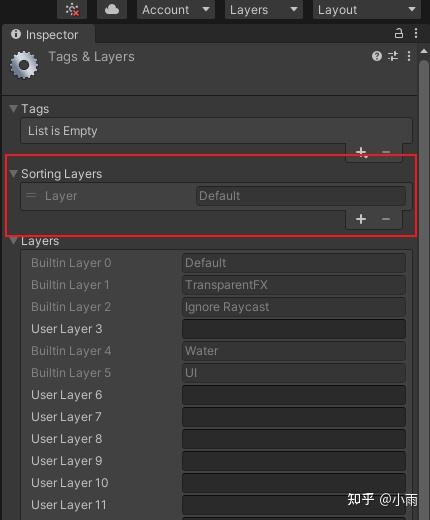This screenshot has width=430, height=520.
Task: Open the cloud services icon
Action: (x=112, y=9)
